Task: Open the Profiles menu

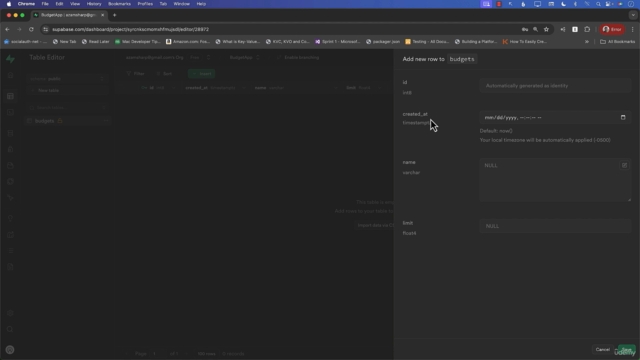Action: [145, 4]
